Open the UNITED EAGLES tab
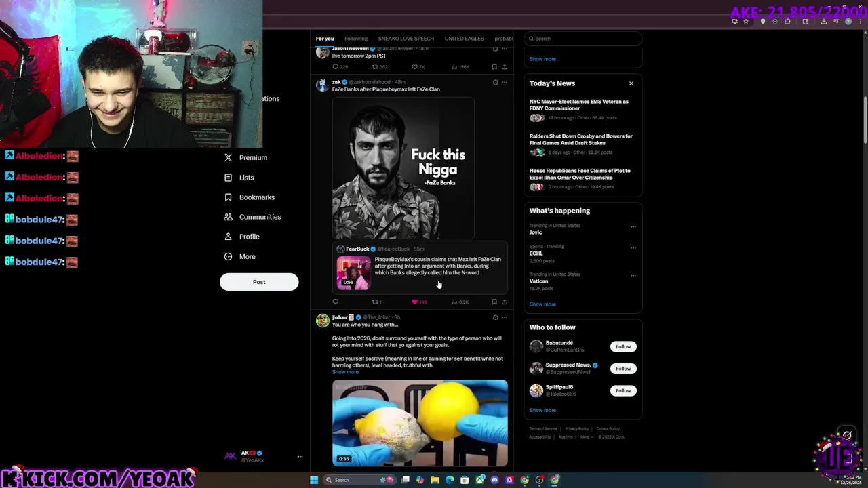The height and width of the screenshot is (488, 868). pos(464,39)
